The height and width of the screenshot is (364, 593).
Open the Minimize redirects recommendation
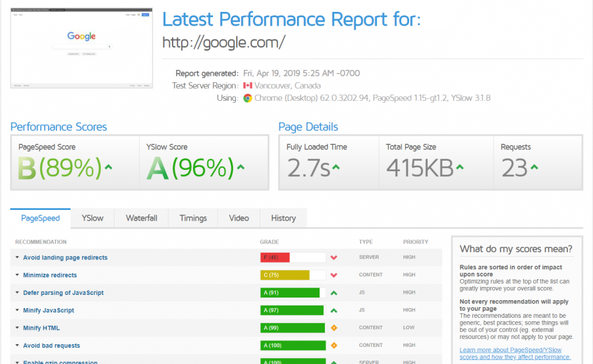(50, 275)
